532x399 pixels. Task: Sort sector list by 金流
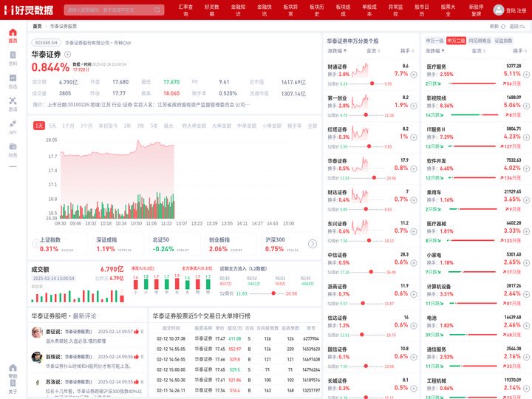click(x=478, y=51)
